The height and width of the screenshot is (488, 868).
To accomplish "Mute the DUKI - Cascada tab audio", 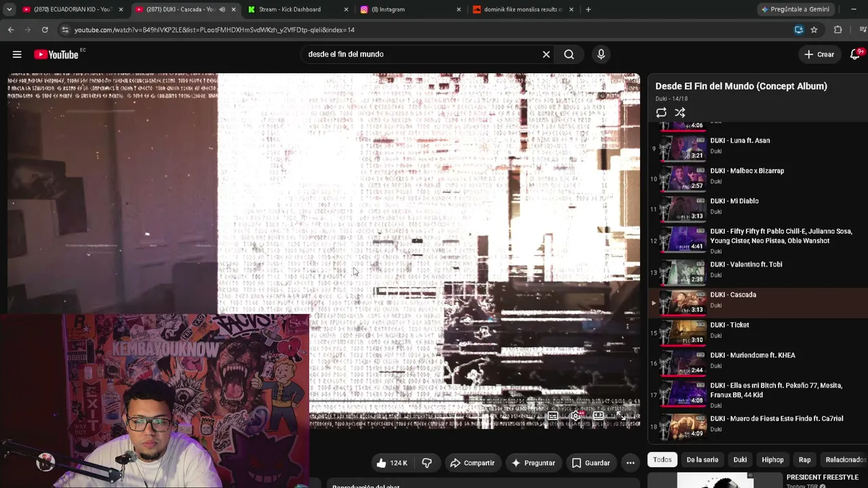I will tap(222, 9).
